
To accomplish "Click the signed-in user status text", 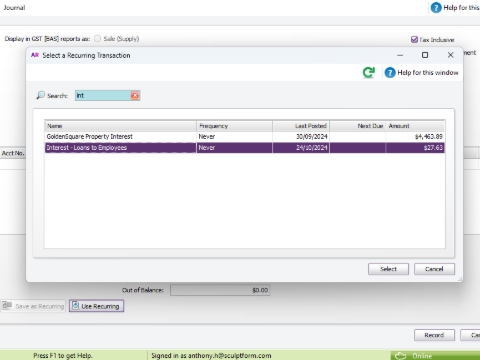I will pyautogui.click(x=211, y=356).
